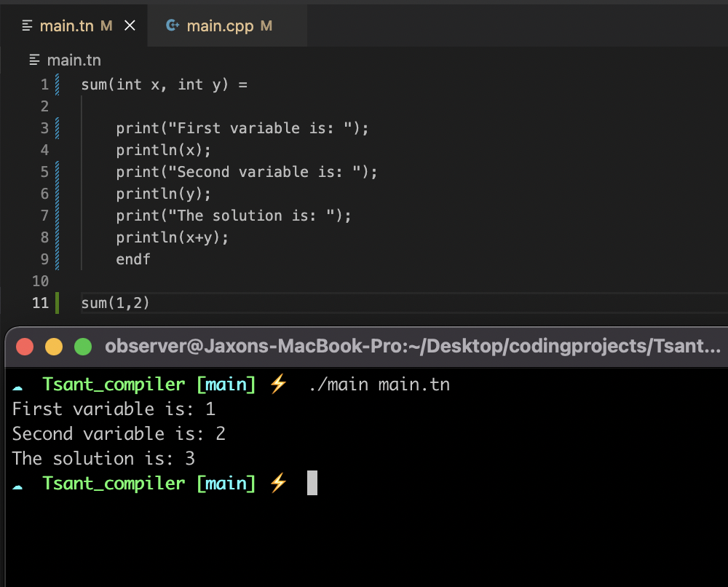The image size is (728, 587).
Task: Select the main.tn editor tab
Action: pos(74,26)
